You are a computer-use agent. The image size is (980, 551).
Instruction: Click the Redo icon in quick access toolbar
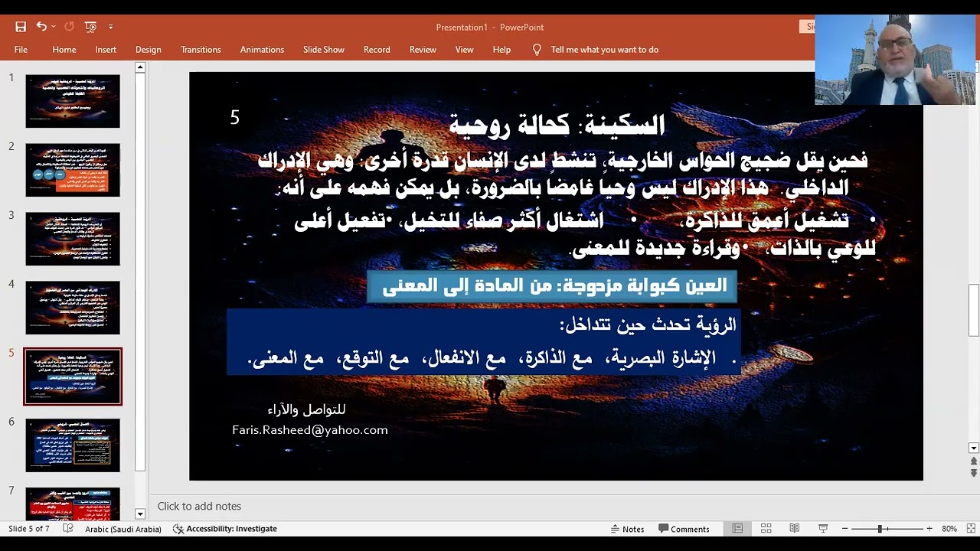(x=69, y=27)
